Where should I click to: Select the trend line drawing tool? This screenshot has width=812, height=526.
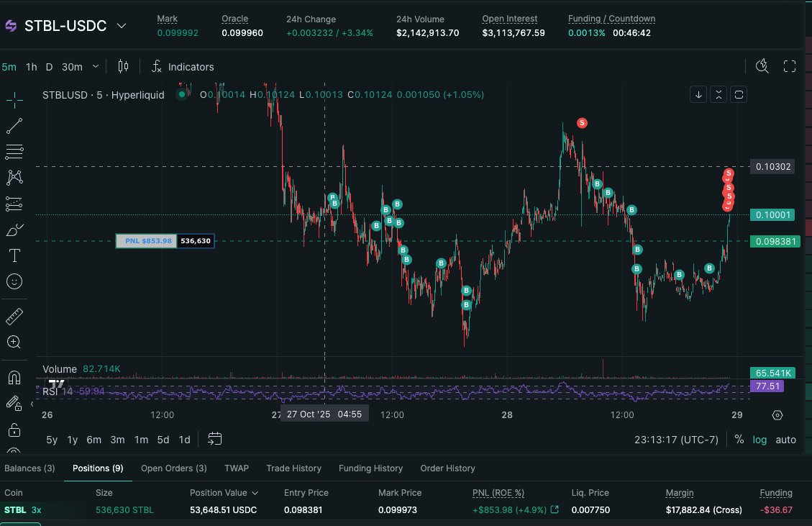point(14,126)
